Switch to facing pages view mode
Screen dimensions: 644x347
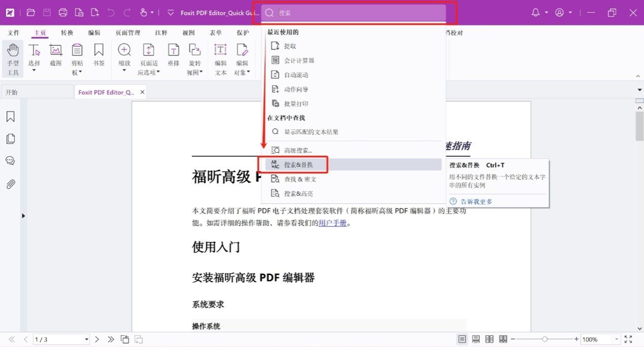click(x=489, y=339)
